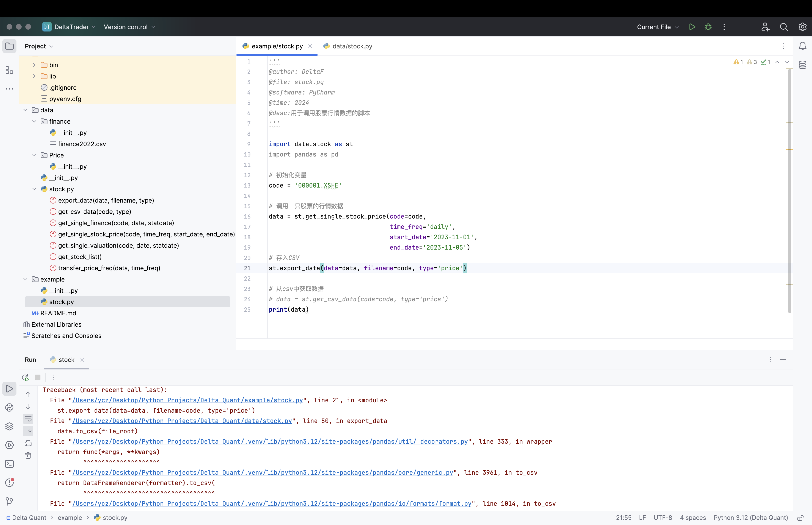Toggle read-only lock in the status bar

(800, 517)
